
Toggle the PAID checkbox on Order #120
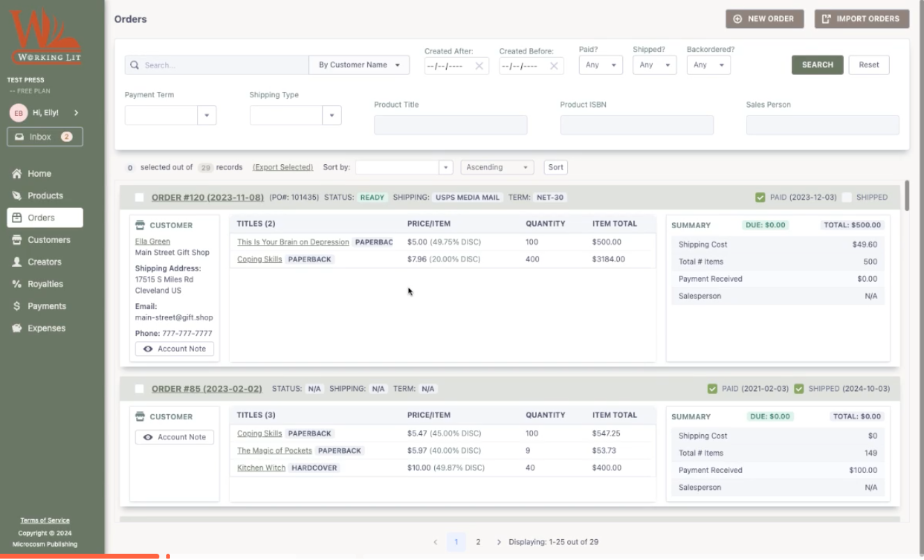[x=760, y=198]
